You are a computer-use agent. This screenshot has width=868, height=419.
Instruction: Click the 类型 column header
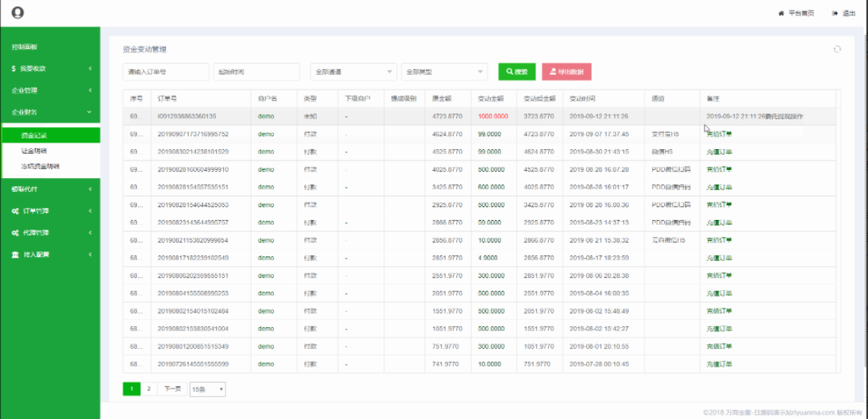(x=318, y=98)
